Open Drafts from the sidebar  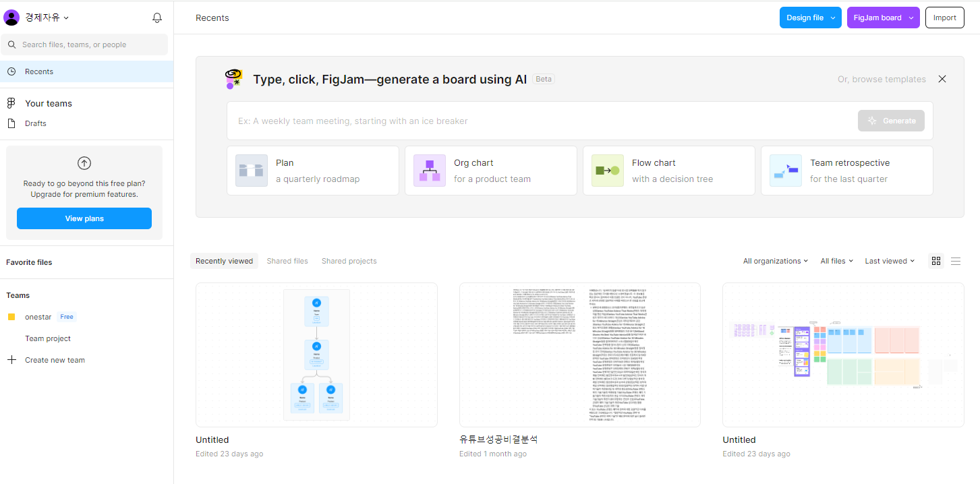tap(36, 123)
